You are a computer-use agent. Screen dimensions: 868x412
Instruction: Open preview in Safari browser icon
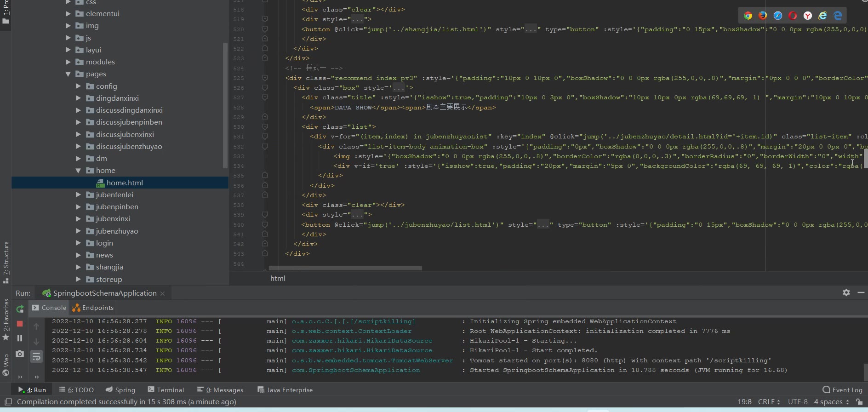[x=778, y=16]
